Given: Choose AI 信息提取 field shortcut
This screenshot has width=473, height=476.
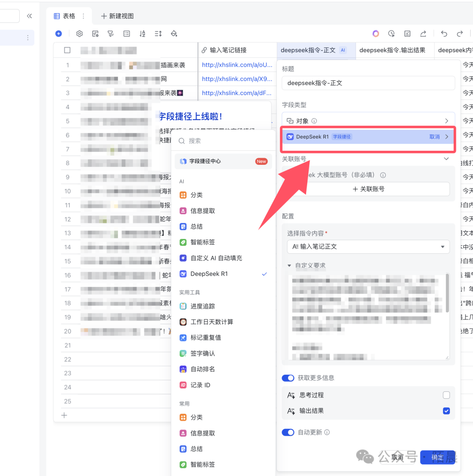Looking at the screenshot, I should tap(223, 211).
